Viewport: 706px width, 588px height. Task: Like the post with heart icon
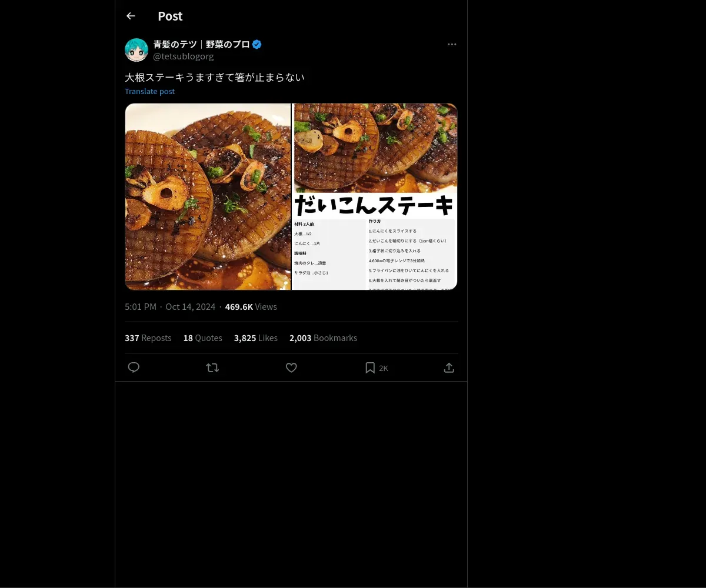(291, 367)
